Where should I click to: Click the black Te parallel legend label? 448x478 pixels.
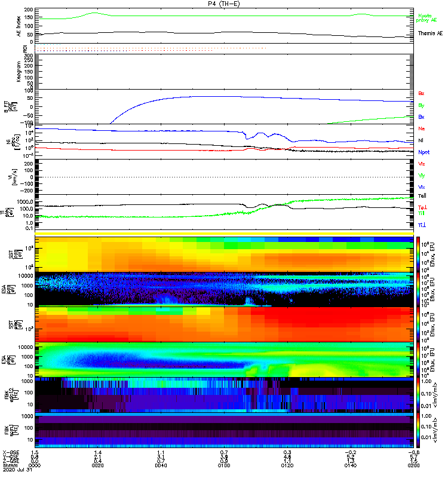click(422, 196)
